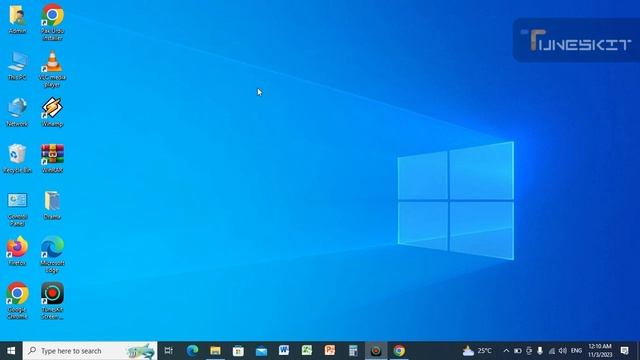Select the WinRAR desktop shortcut
Viewport: 640px width, 360px height.
[x=52, y=159]
